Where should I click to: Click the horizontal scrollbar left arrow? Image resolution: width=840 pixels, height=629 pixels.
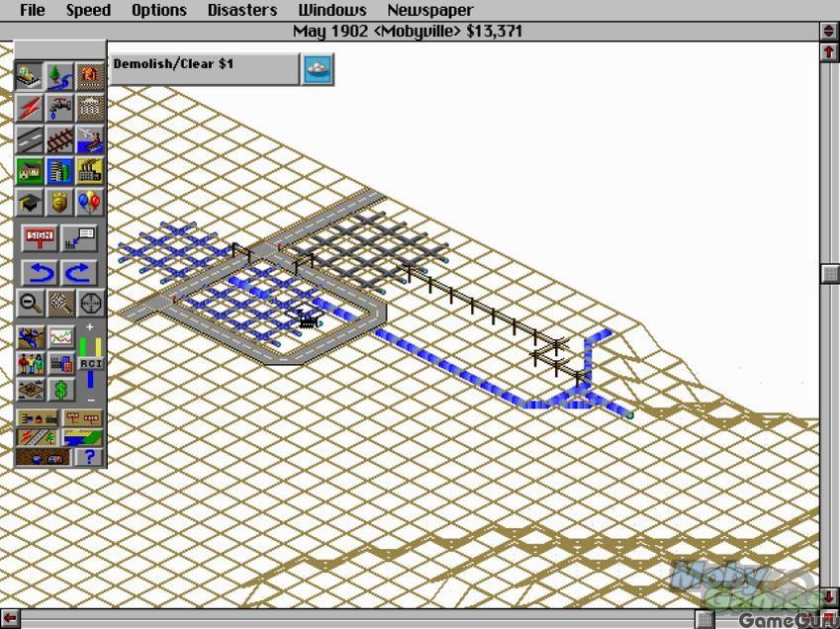[10, 618]
